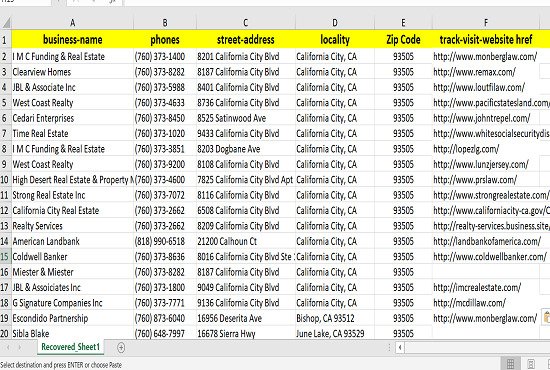Click the http://lopezlg.com/ cell
Viewport: 550px width, 370px height.
coord(486,149)
